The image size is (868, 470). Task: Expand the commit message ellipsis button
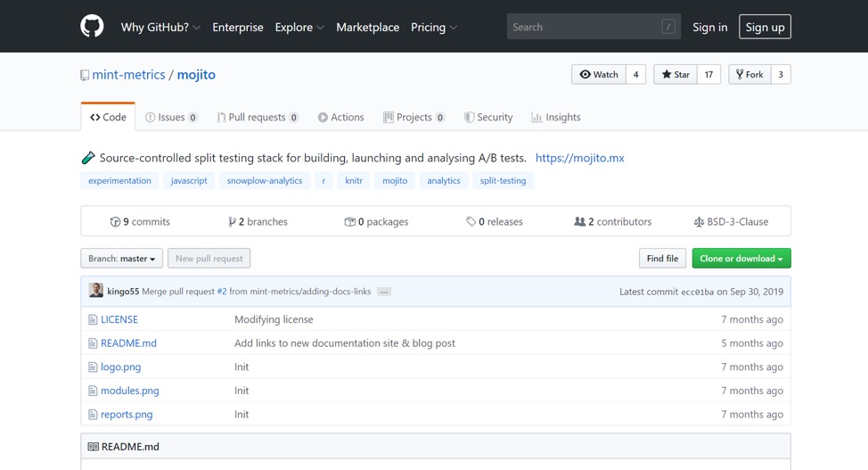pyautogui.click(x=383, y=292)
